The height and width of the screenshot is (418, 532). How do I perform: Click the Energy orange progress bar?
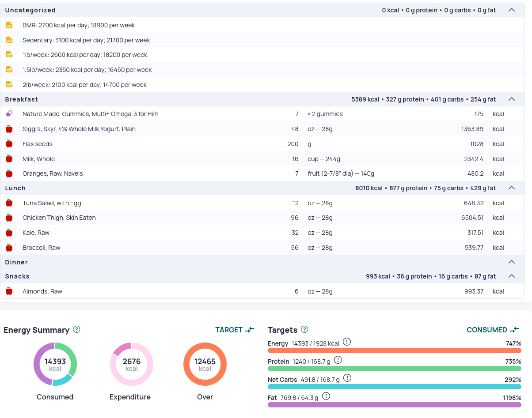(395, 350)
